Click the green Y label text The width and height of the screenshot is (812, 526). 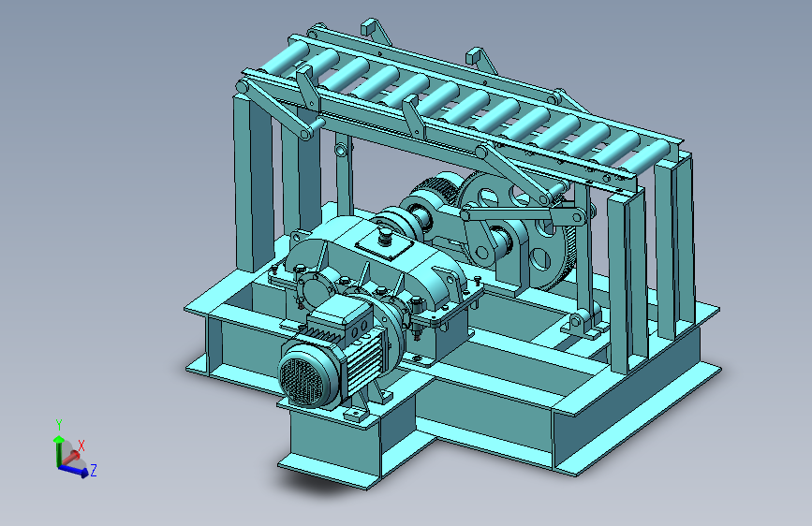(58, 425)
